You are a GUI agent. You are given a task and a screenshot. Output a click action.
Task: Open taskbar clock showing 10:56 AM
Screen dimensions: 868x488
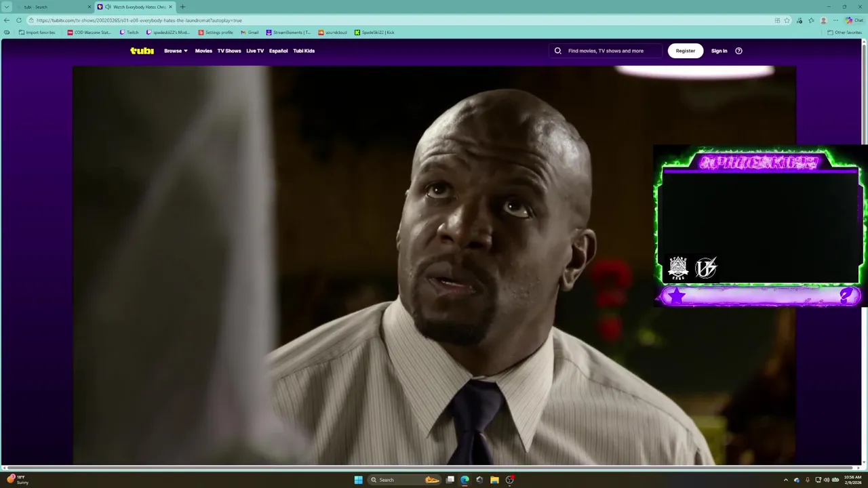[x=852, y=480]
